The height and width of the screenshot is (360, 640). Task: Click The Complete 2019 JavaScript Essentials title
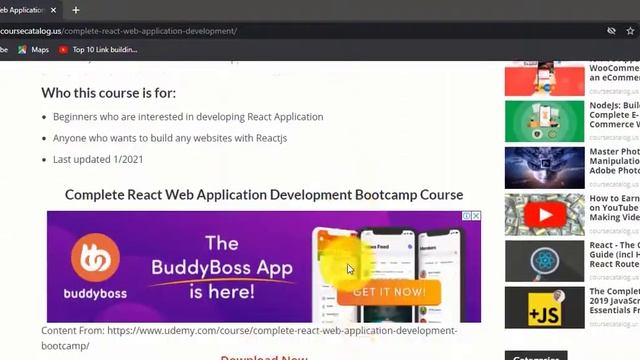(614, 301)
